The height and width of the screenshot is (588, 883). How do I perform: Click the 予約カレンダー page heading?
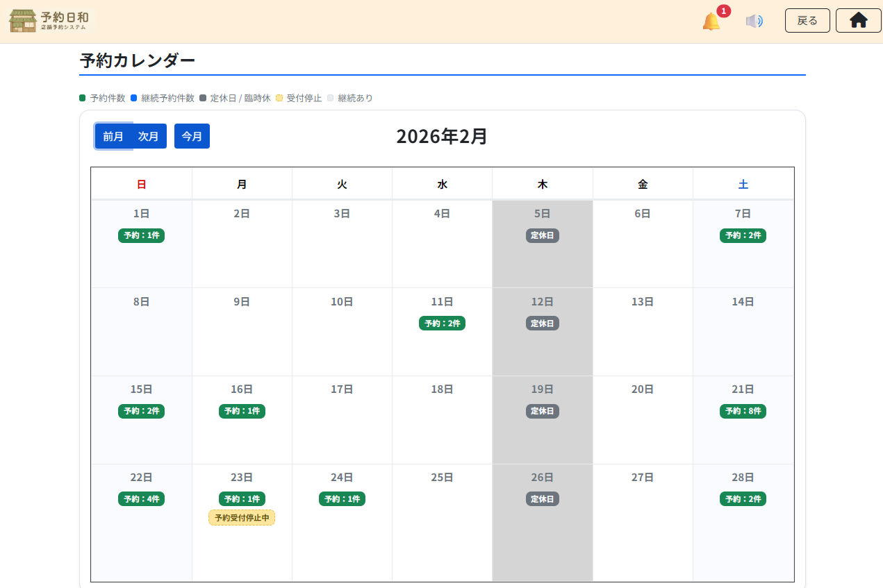click(138, 60)
